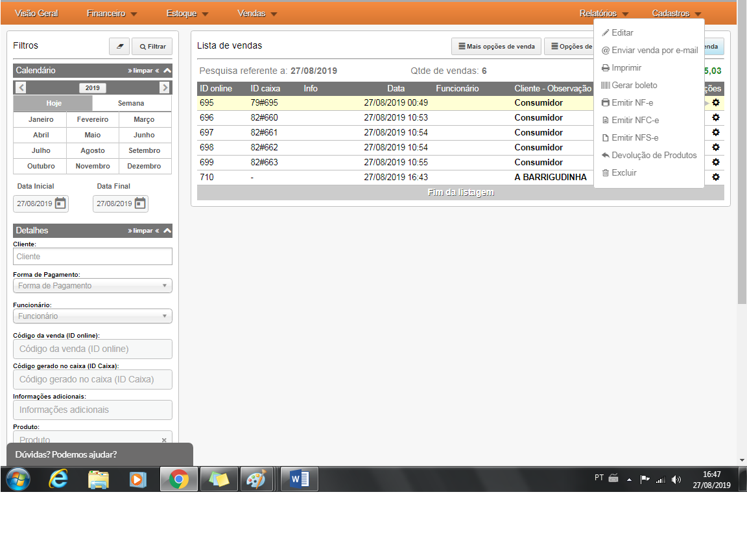Viewport: 747px width, 560px height.
Task: Click the gear icon for sale 696
Action: (716, 117)
